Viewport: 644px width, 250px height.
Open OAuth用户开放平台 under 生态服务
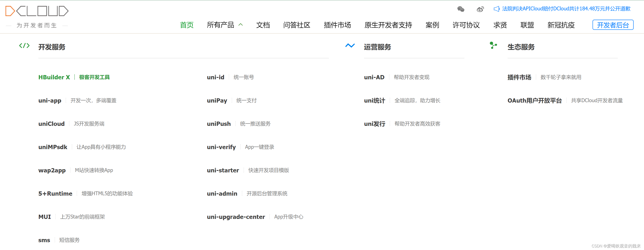click(x=535, y=100)
